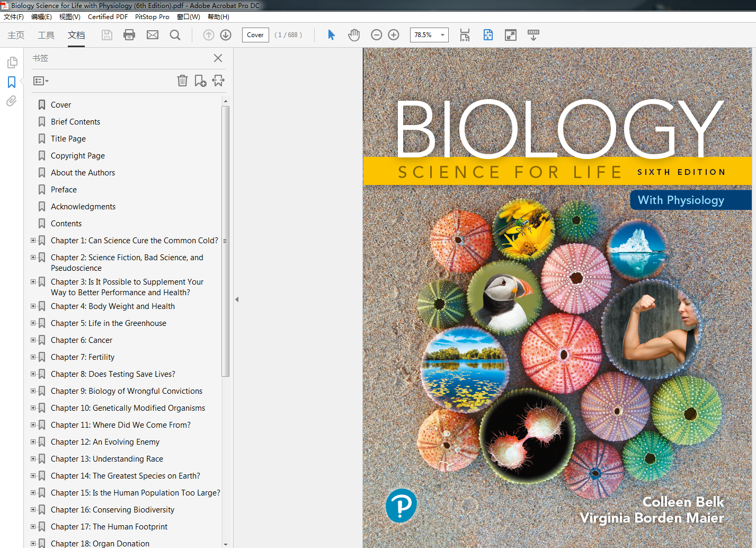Jump to the Cover bookmark
Image resolution: width=756 pixels, height=548 pixels.
coord(61,105)
